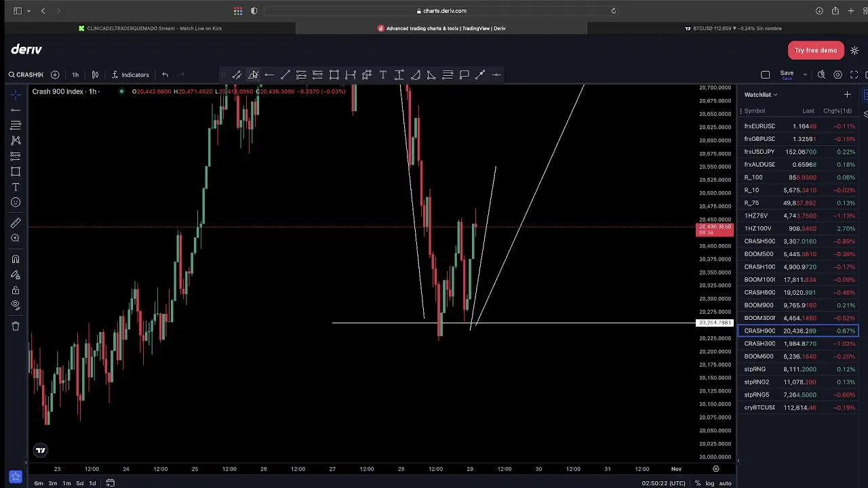Toggle light/dark theme sun icon
This screenshot has width=868, height=488.
(854, 50)
